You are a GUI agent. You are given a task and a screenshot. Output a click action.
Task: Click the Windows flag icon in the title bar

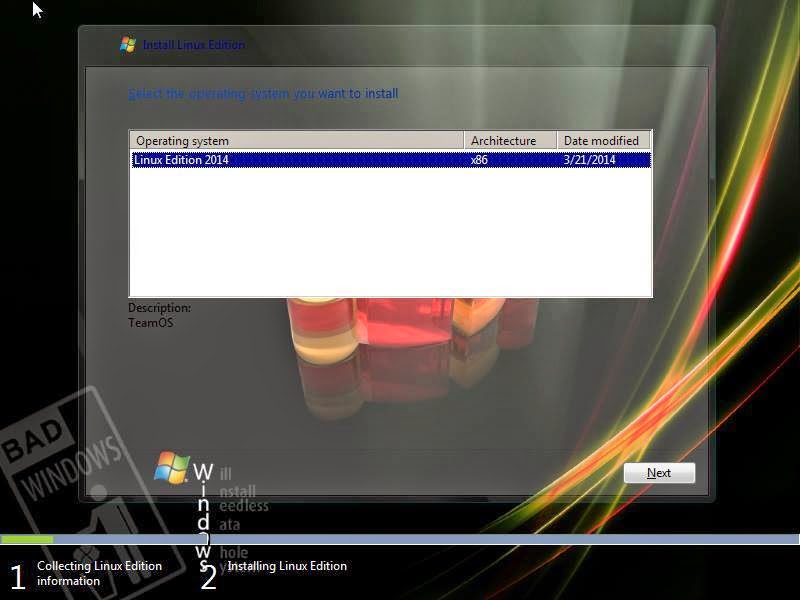tap(128, 44)
